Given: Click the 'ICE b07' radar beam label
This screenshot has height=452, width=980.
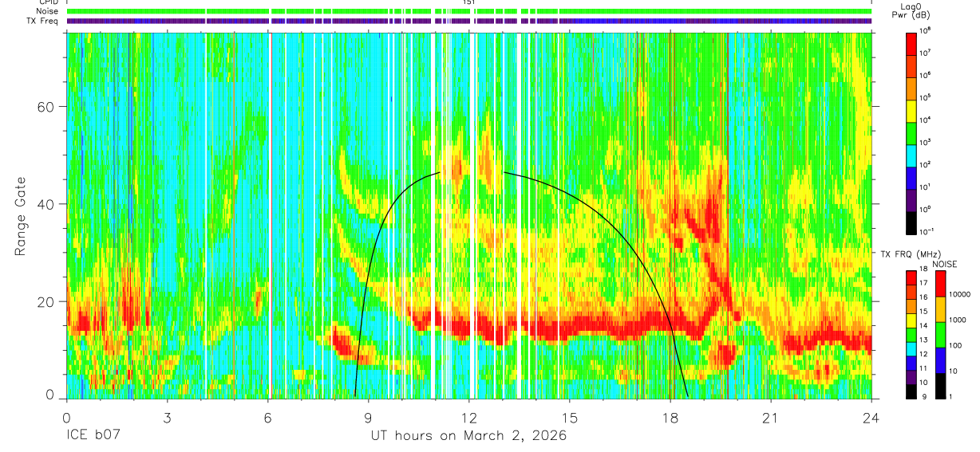Looking at the screenshot, I should coord(93,437).
